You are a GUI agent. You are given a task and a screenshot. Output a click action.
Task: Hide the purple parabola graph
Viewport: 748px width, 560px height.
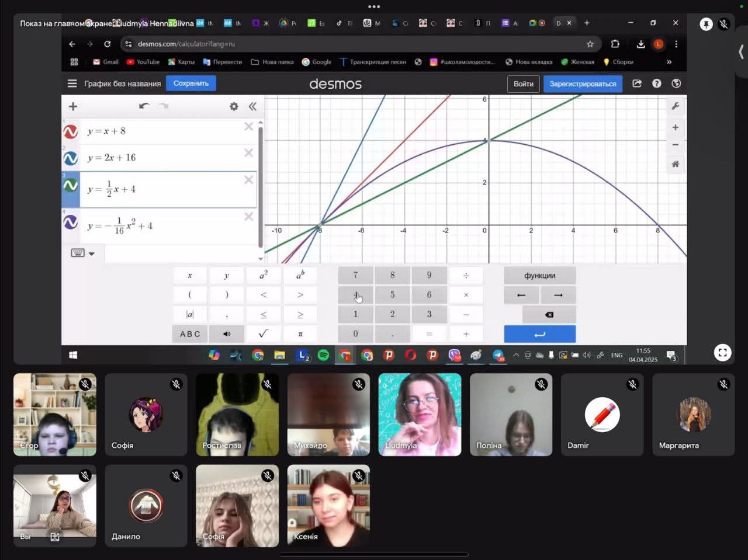click(x=71, y=222)
